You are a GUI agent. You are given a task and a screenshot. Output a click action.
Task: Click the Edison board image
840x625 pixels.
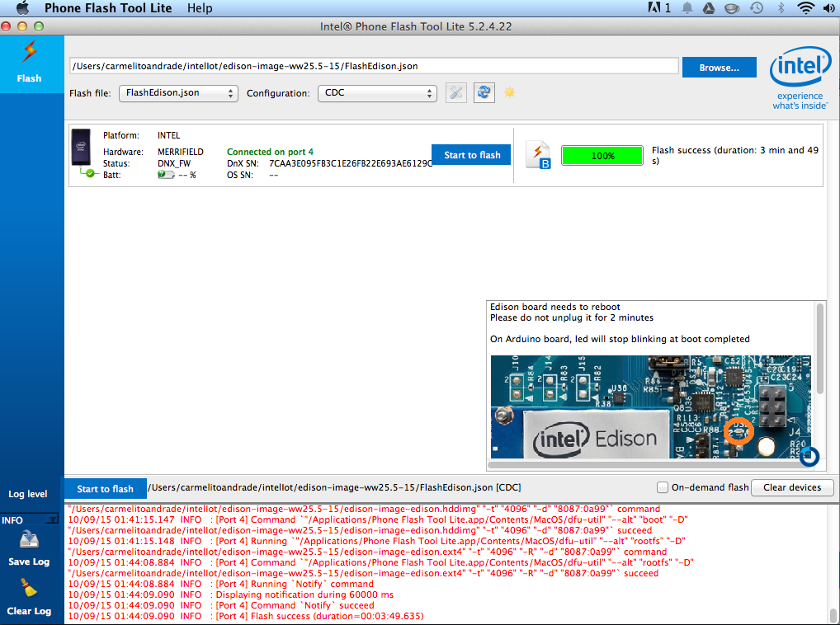(x=651, y=406)
